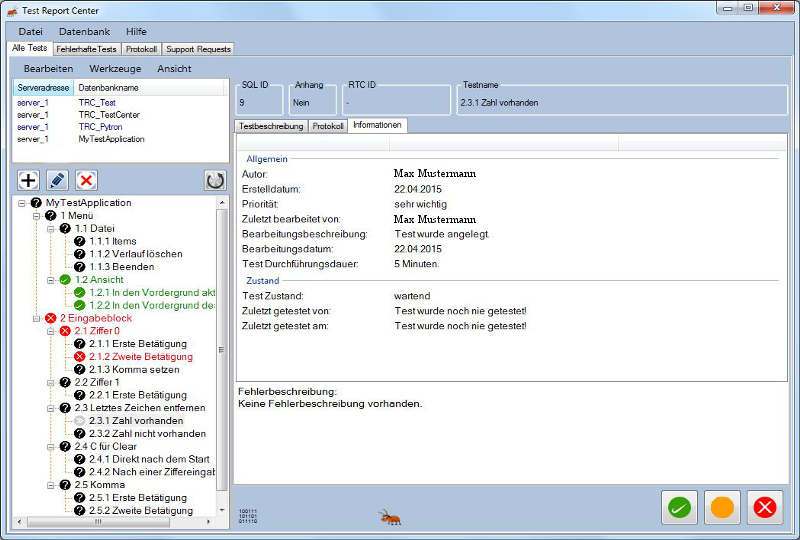Collapse the 1.2 Ansicht node
800x540 pixels.
tap(51, 280)
